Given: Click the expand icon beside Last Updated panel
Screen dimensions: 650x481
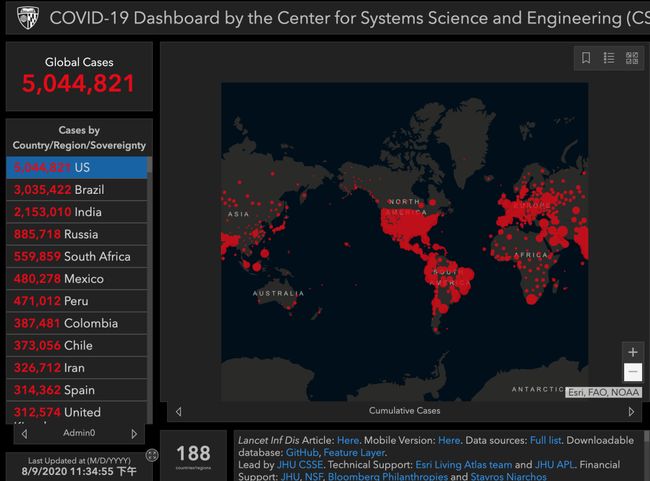Looking at the screenshot, I should (152, 455).
